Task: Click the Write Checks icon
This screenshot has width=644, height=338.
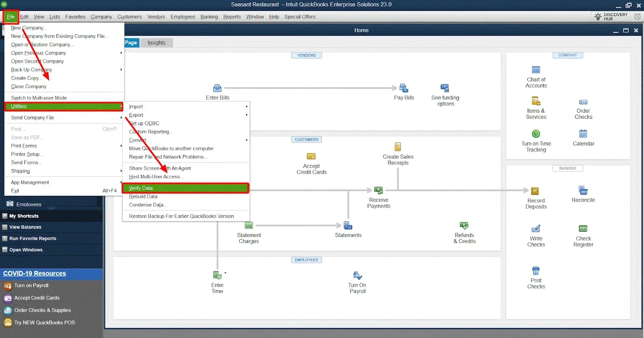Action: (536, 229)
